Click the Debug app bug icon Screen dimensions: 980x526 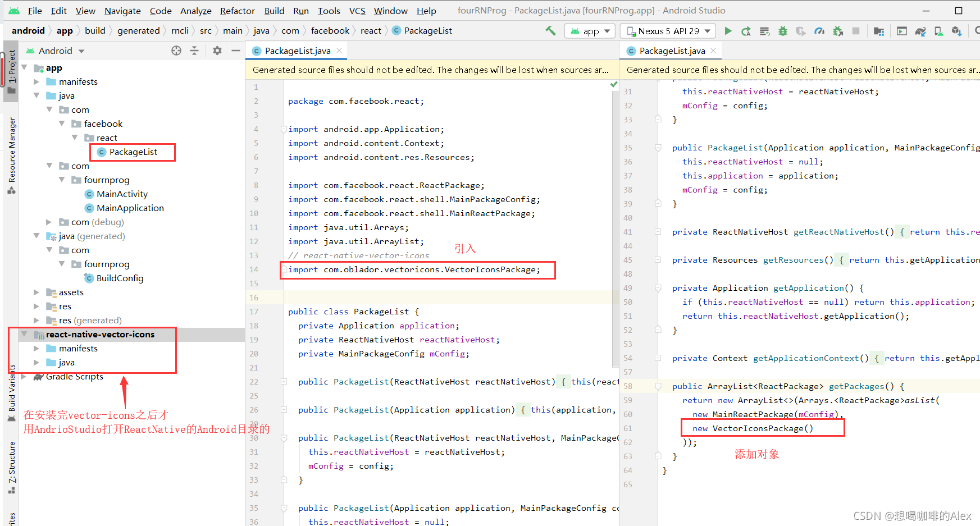point(783,31)
